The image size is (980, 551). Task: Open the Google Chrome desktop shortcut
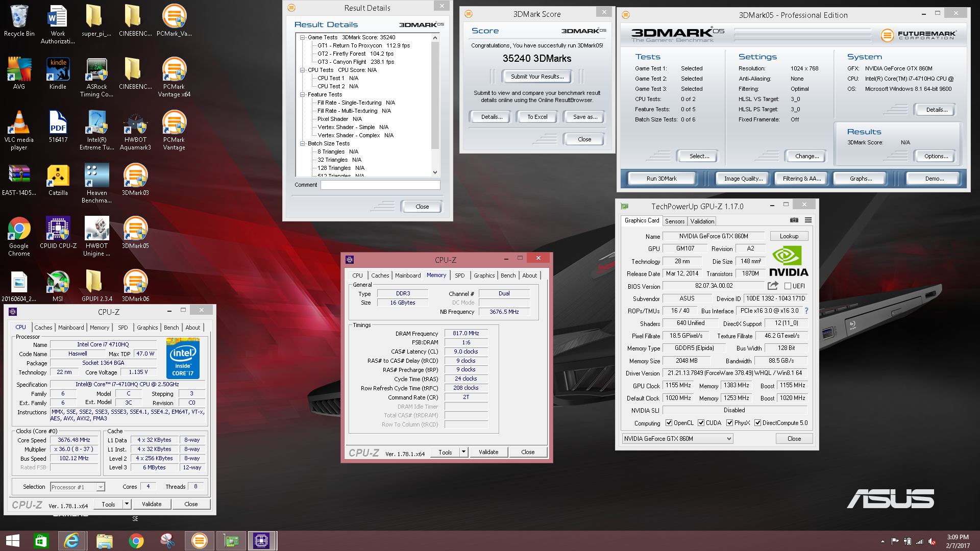click(x=19, y=237)
